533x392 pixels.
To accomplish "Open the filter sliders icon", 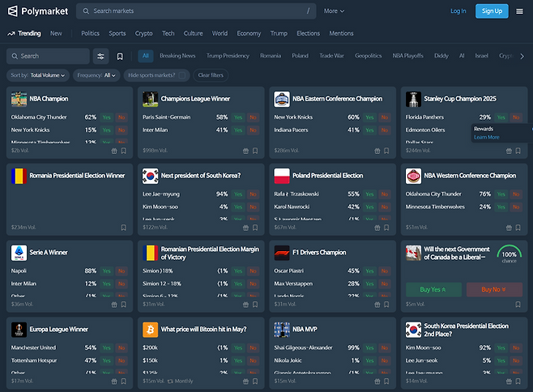I will (100, 56).
